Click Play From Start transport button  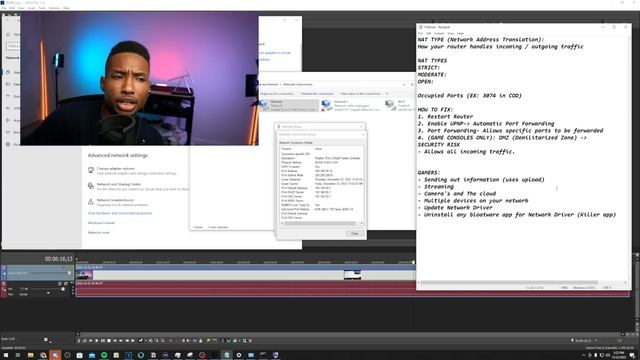[91, 340]
